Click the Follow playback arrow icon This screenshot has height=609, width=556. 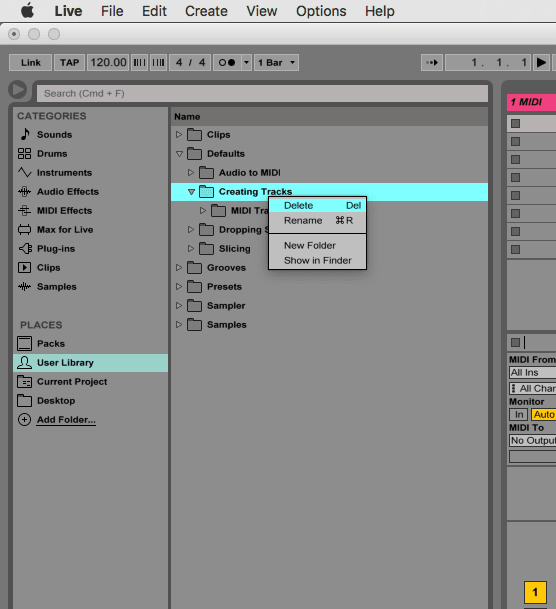(x=432, y=63)
